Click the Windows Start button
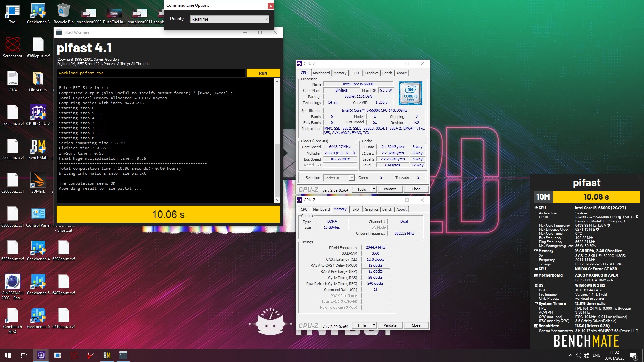Image resolution: width=644 pixels, height=362 pixels. coord(8,355)
